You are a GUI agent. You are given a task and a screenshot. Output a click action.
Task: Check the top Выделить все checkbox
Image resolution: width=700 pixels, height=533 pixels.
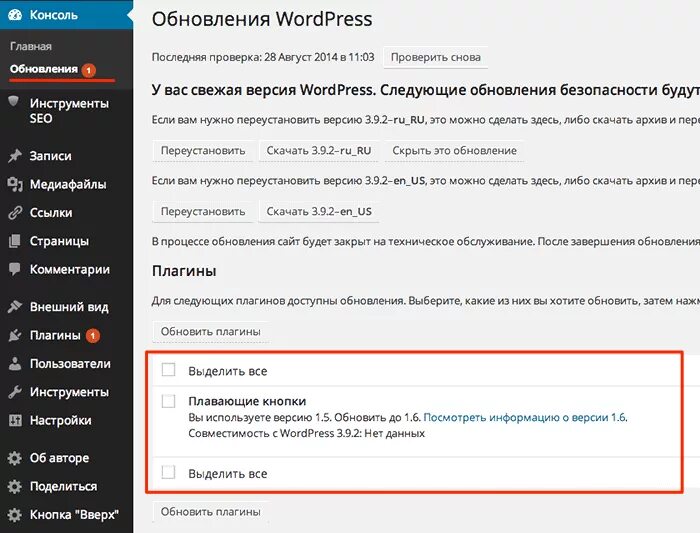pyautogui.click(x=168, y=370)
